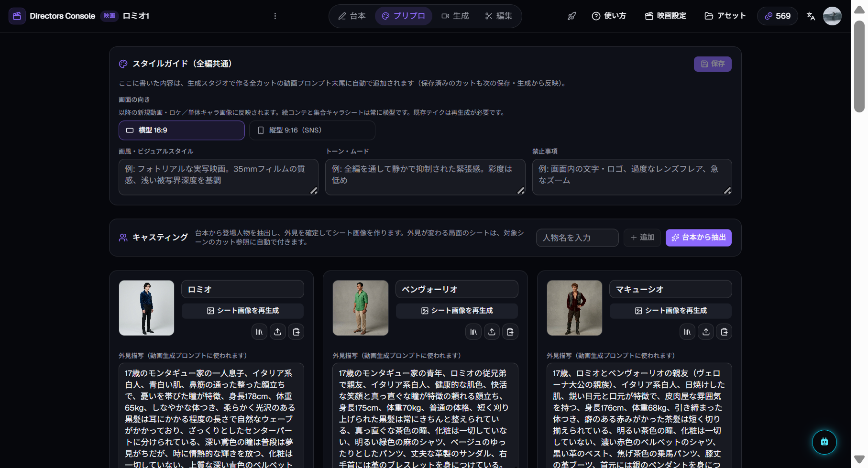Select 横型 16:9 orientation

point(182,130)
